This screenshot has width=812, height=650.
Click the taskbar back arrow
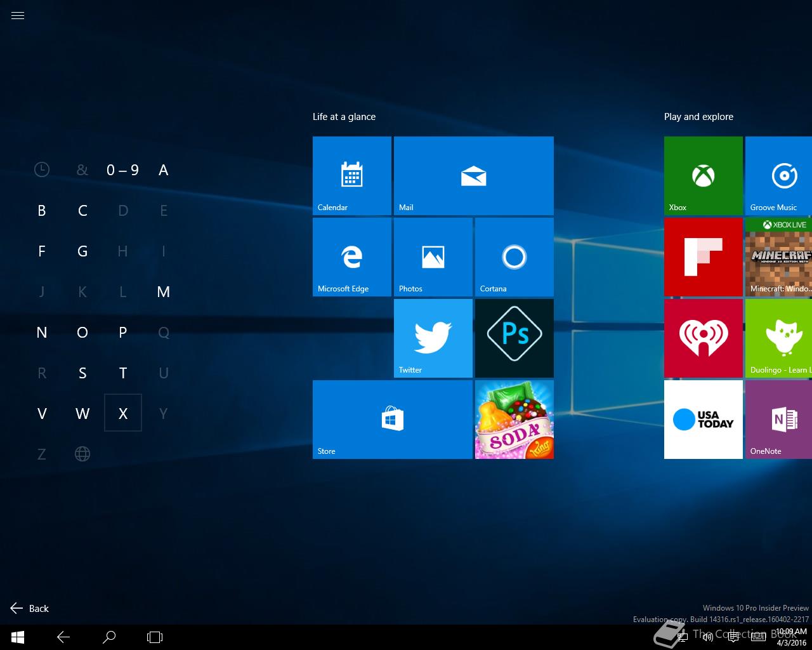click(63, 637)
